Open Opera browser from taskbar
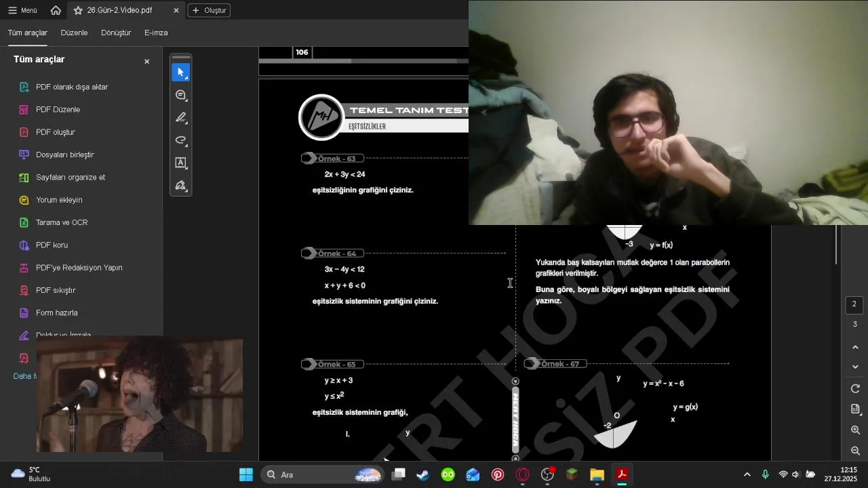The image size is (868, 488). (x=523, y=474)
